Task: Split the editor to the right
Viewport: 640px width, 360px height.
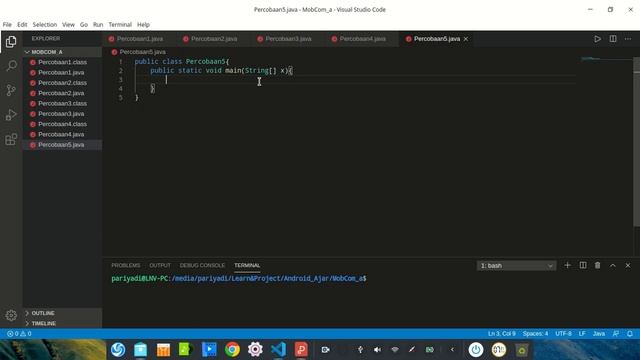Action: click(613, 39)
